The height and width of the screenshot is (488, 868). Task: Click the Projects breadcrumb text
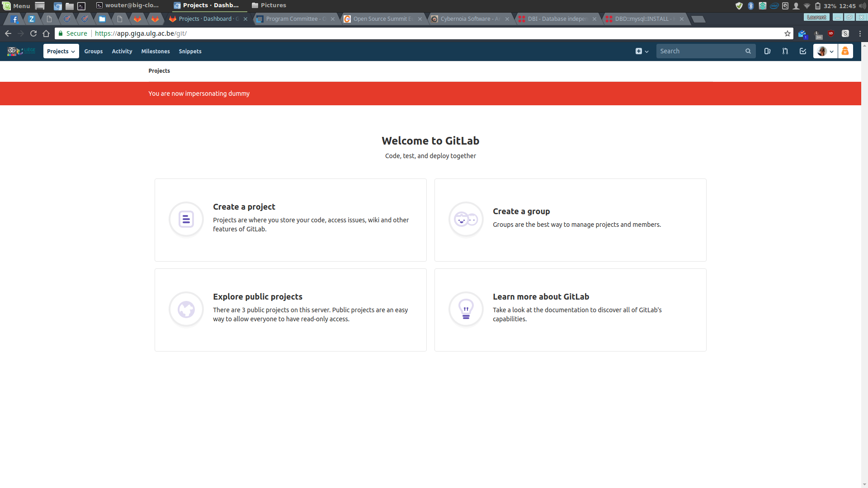coord(159,71)
